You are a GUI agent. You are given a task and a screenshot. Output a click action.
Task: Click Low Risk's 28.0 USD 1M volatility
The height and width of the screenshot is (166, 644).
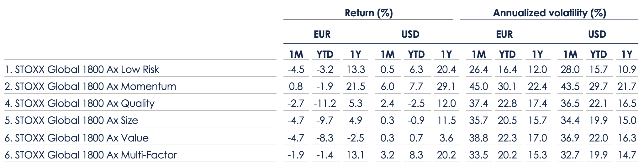click(x=570, y=69)
